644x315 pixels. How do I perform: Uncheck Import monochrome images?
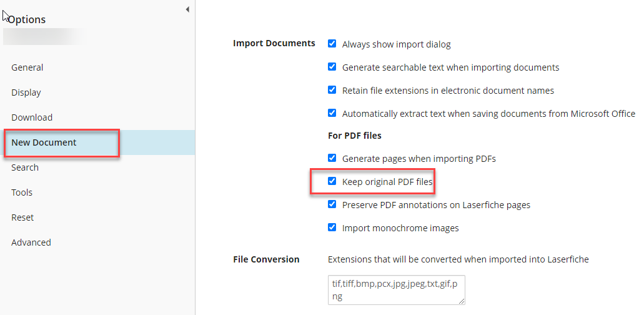pos(332,227)
